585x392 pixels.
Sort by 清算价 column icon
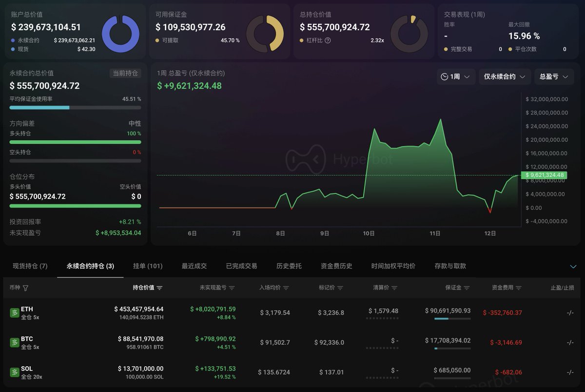[394, 288]
